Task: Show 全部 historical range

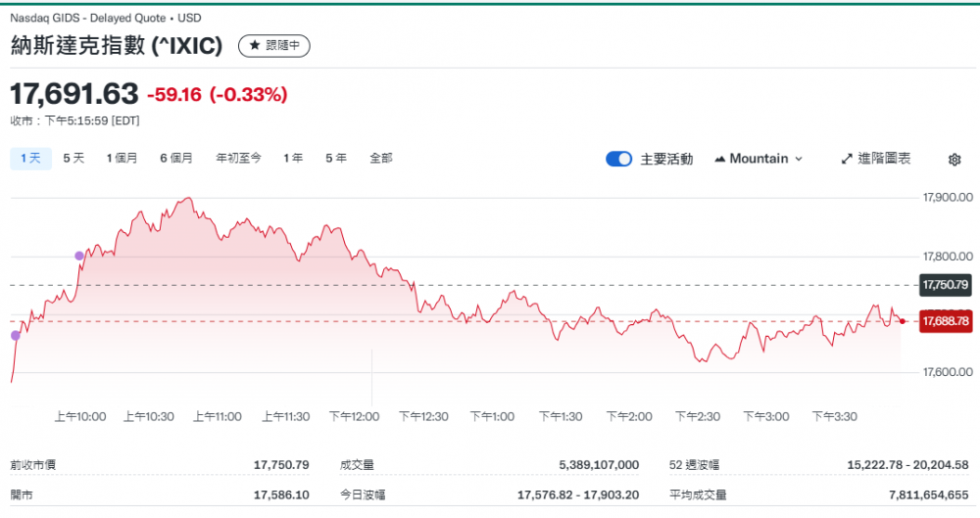Action: click(x=381, y=158)
